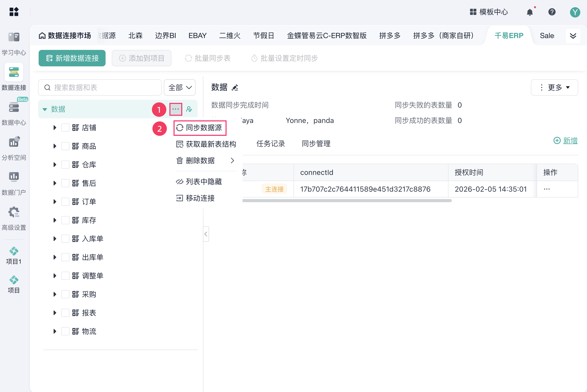The height and width of the screenshot is (392, 587).
Task: Focus the 搜索数据和表 search field
Action: (100, 87)
